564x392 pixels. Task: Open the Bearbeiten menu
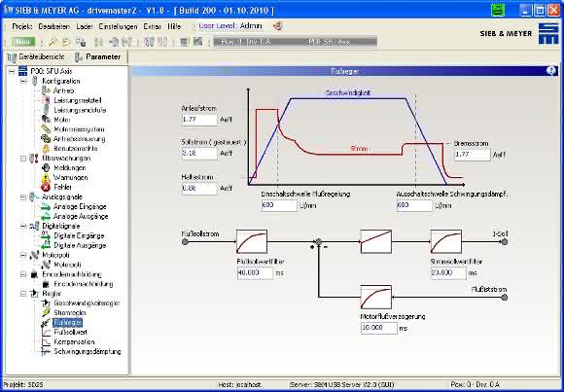(53, 26)
